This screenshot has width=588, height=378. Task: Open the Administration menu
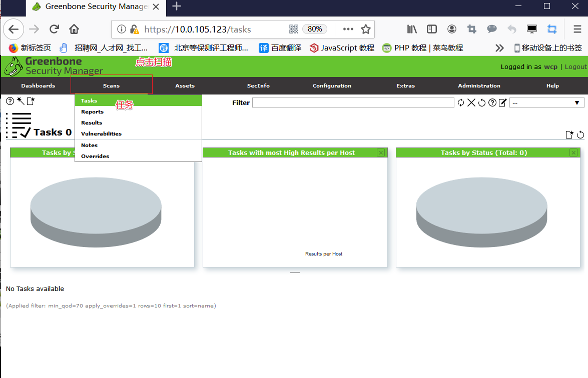point(479,86)
